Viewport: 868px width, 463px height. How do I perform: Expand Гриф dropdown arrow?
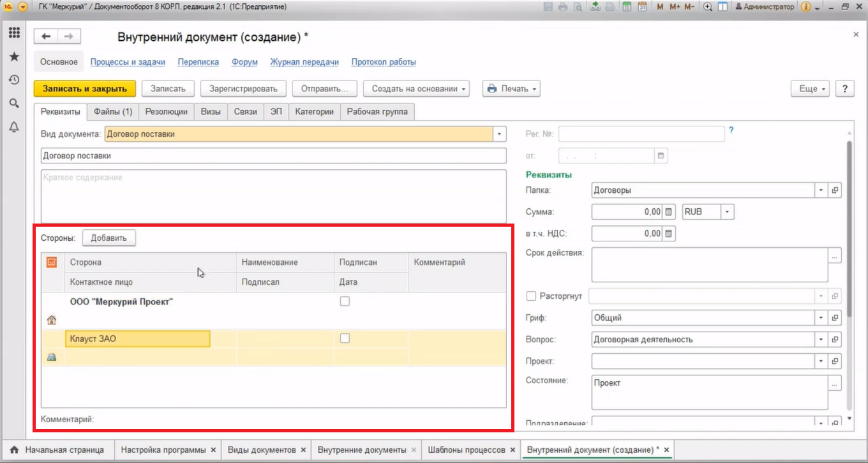[x=821, y=317]
